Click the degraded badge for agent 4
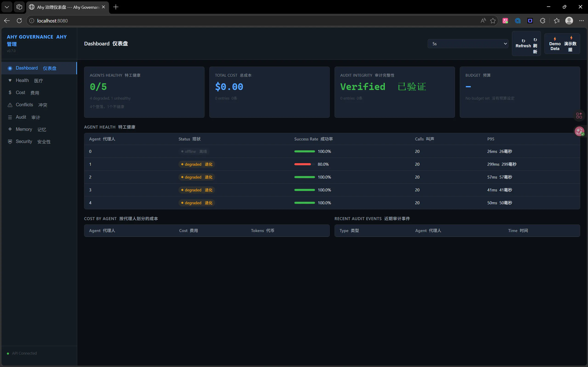The height and width of the screenshot is (367, 588). (196, 203)
